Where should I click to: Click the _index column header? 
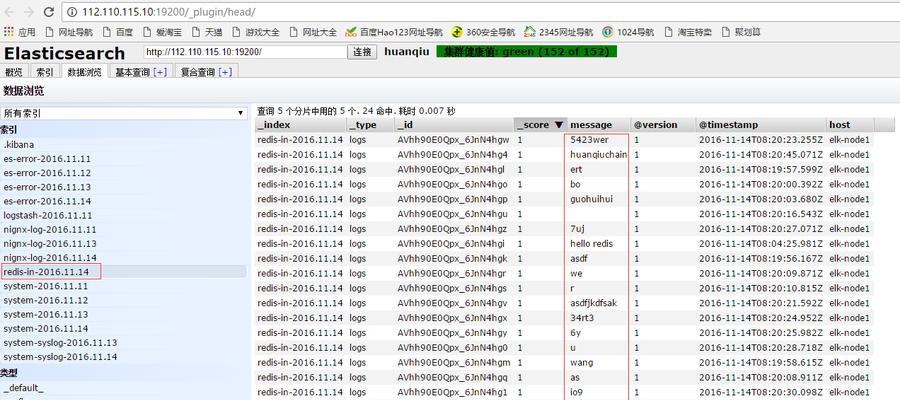301,125
